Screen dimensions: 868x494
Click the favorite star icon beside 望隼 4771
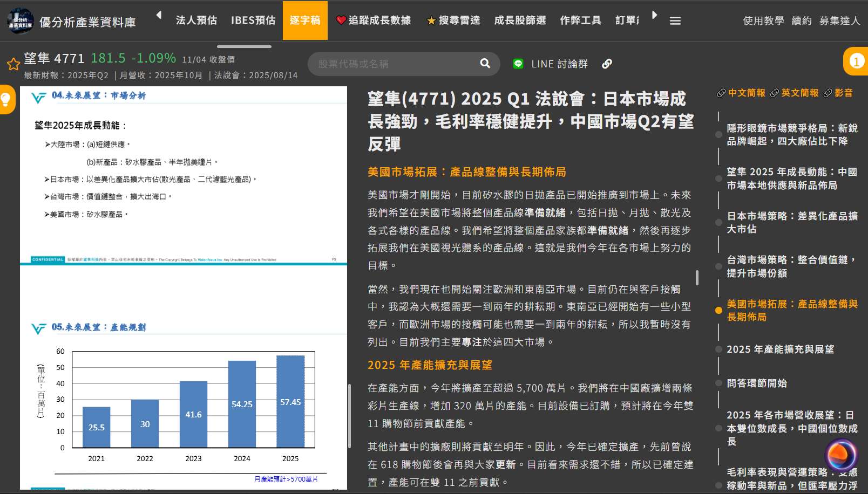click(x=13, y=65)
